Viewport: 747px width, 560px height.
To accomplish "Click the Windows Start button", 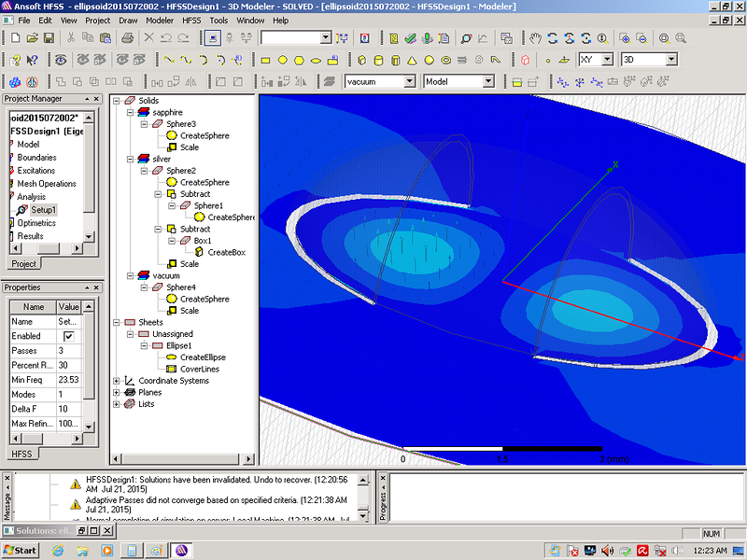I will click(20, 550).
